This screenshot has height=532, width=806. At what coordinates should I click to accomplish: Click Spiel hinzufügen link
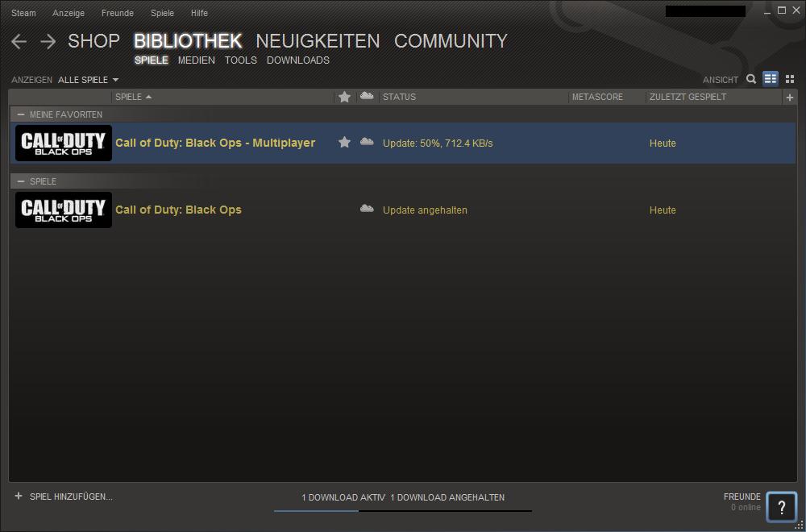(71, 497)
